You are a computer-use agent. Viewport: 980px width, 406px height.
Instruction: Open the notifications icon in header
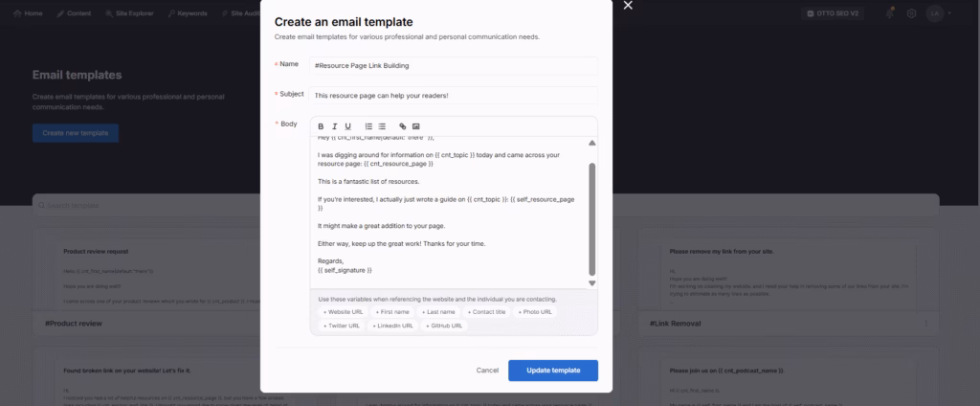pyautogui.click(x=890, y=13)
